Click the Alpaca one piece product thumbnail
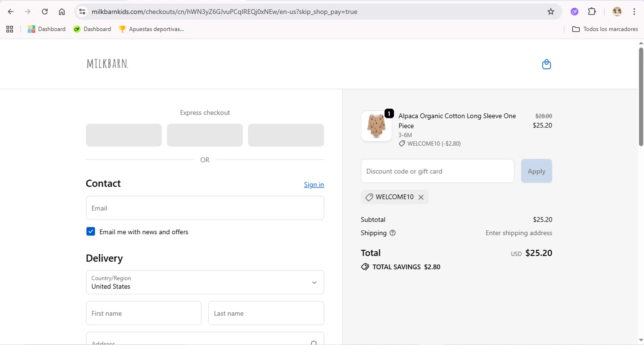The width and height of the screenshot is (644, 345). (x=377, y=126)
